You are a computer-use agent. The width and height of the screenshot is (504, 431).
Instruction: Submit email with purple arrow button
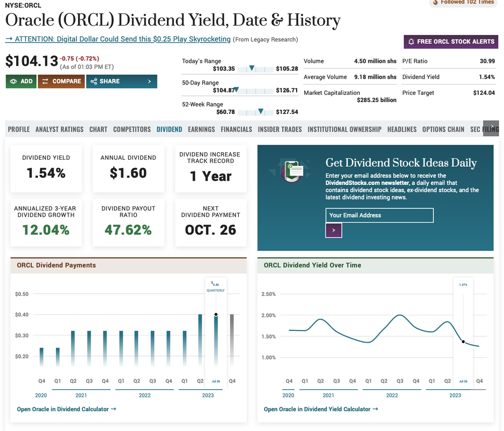tap(334, 230)
